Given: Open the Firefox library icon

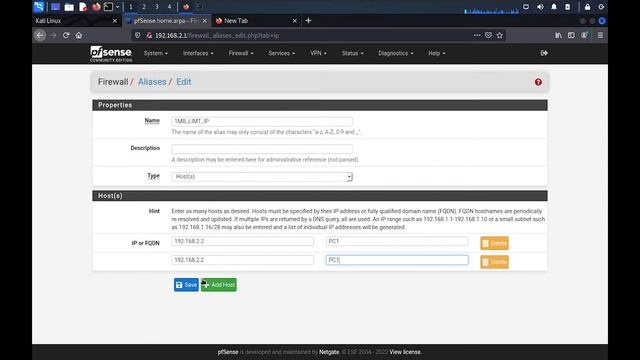Looking at the screenshot, I should [x=558, y=36].
